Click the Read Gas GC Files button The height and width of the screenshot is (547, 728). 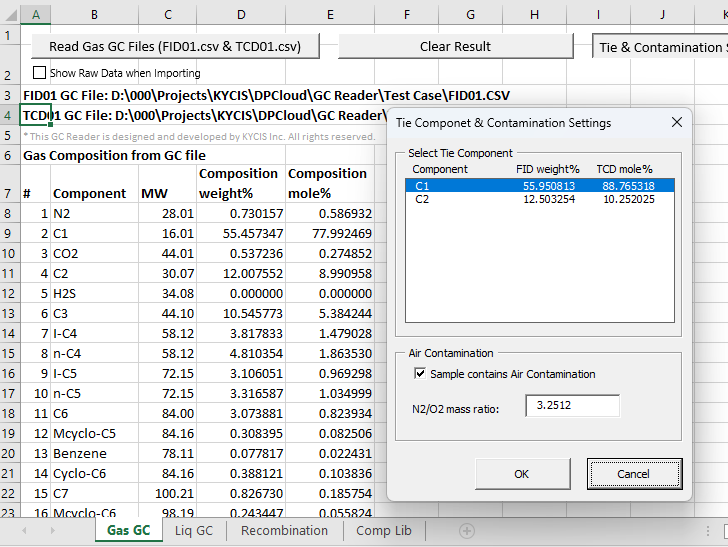pyautogui.click(x=176, y=46)
